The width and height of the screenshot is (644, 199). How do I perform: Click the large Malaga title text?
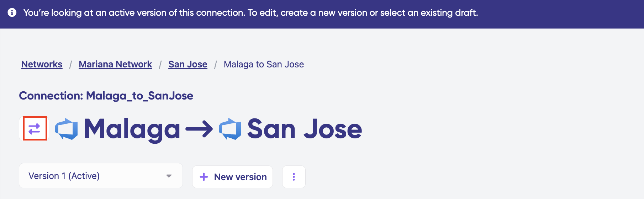click(132, 129)
